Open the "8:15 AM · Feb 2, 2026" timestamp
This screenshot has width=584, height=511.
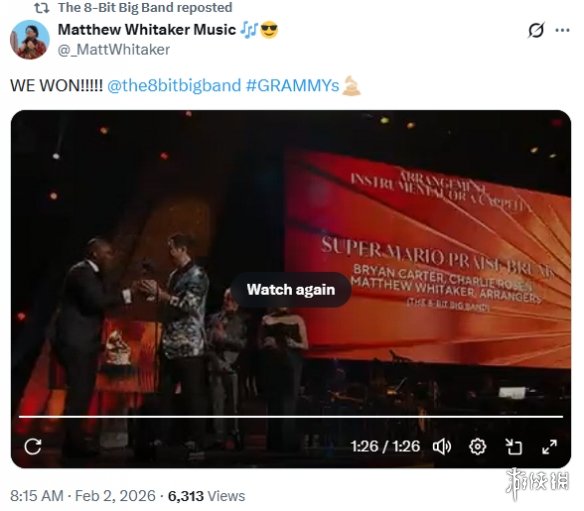tap(83, 496)
